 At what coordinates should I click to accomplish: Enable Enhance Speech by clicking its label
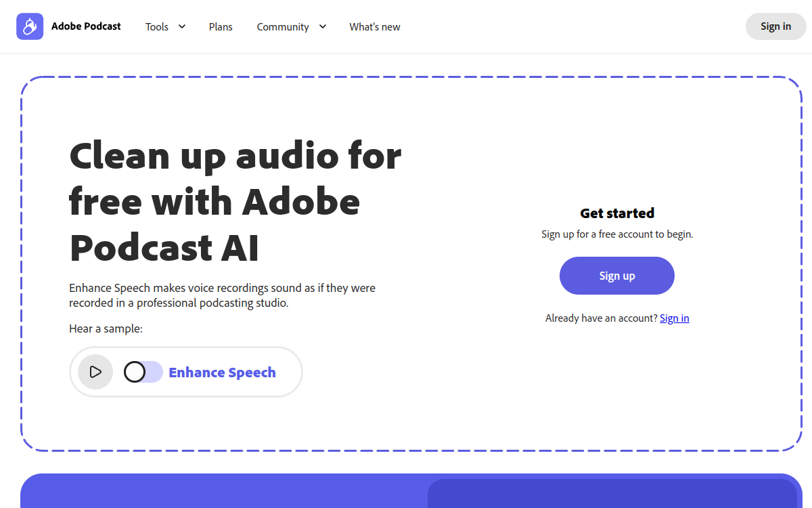pos(222,372)
